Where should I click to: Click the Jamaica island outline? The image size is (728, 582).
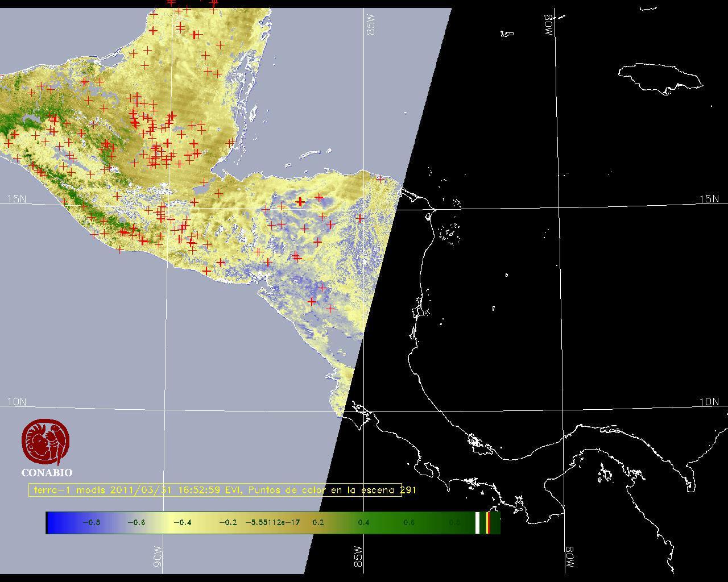(x=660, y=77)
